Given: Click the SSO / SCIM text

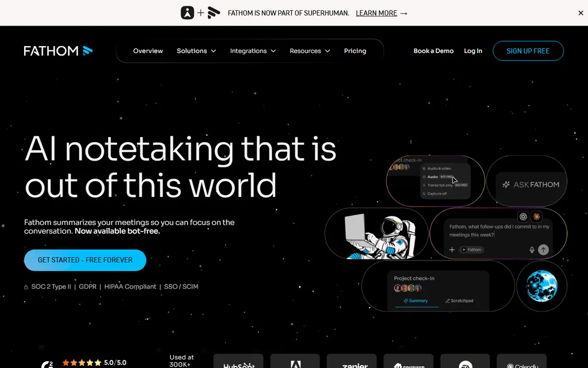Looking at the screenshot, I should pos(181,287).
